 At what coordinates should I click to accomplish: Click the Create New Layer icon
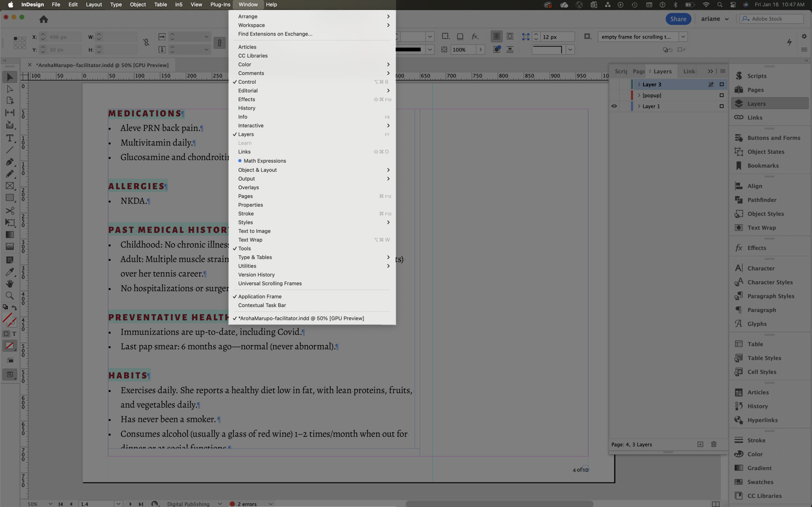coord(700,444)
